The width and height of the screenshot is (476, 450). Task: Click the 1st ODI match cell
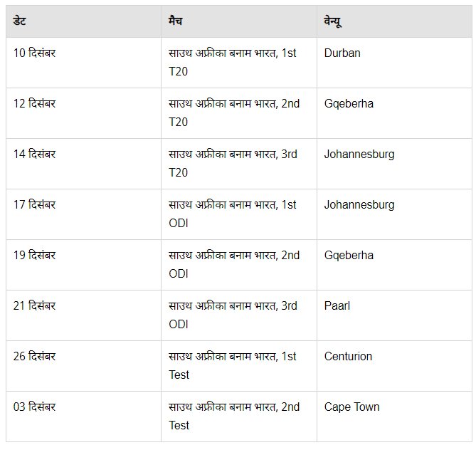(x=239, y=214)
